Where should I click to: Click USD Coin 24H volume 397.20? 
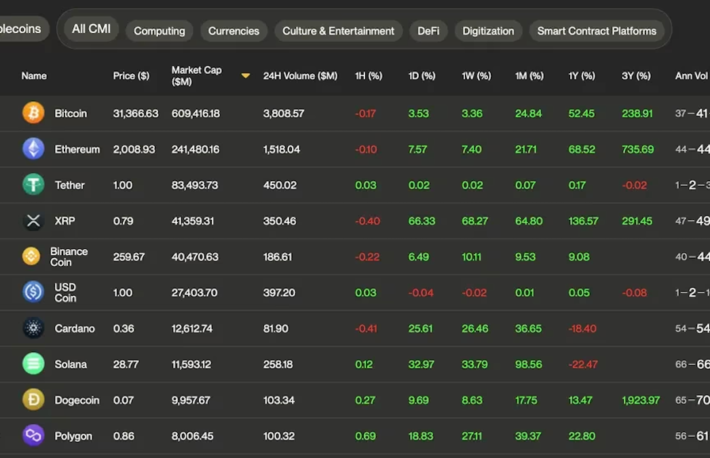(279, 293)
